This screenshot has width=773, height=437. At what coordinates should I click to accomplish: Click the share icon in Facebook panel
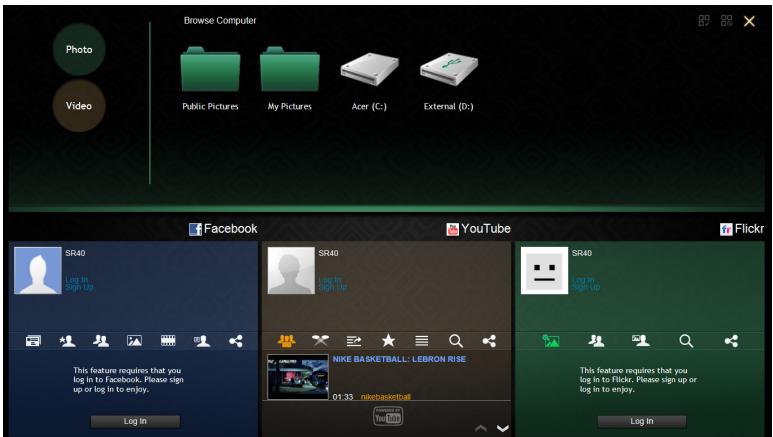[236, 341]
